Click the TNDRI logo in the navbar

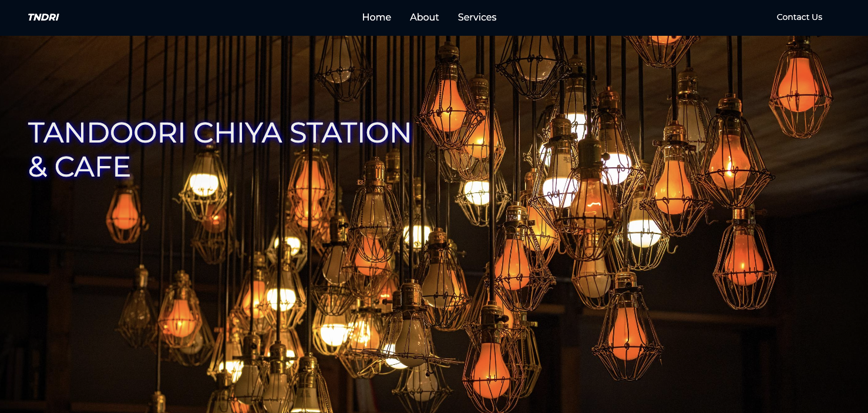pyautogui.click(x=43, y=18)
